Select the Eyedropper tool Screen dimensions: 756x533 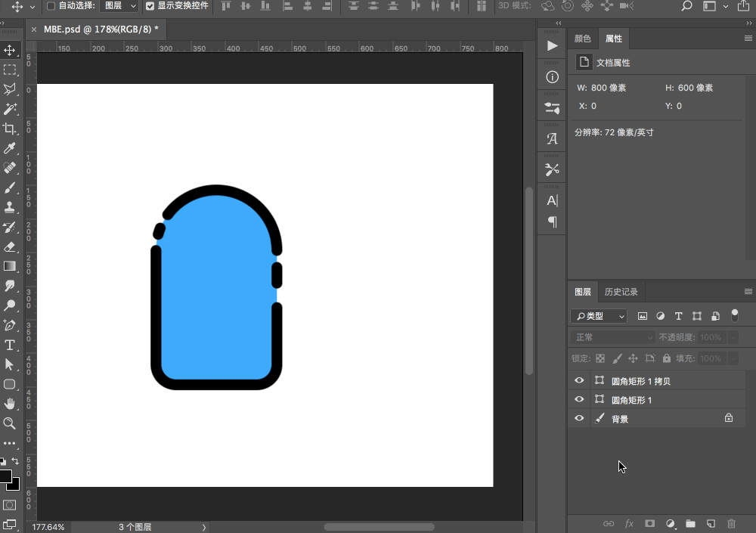click(10, 148)
